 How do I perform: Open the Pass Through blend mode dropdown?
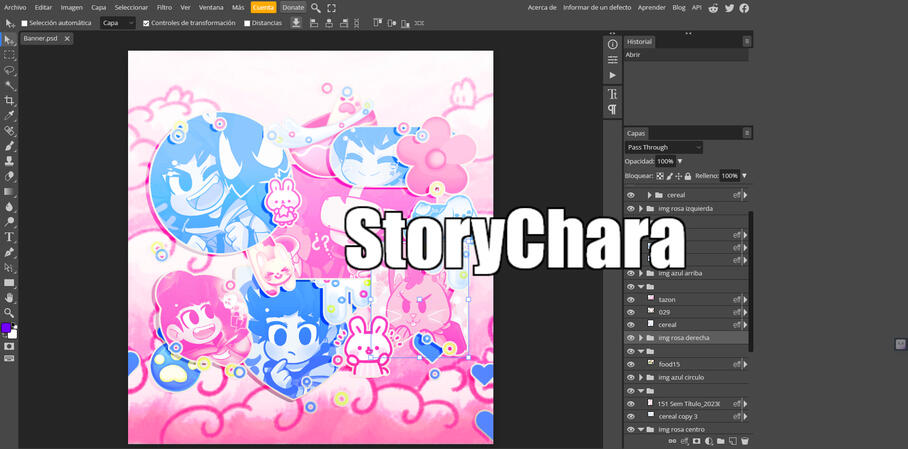click(664, 147)
